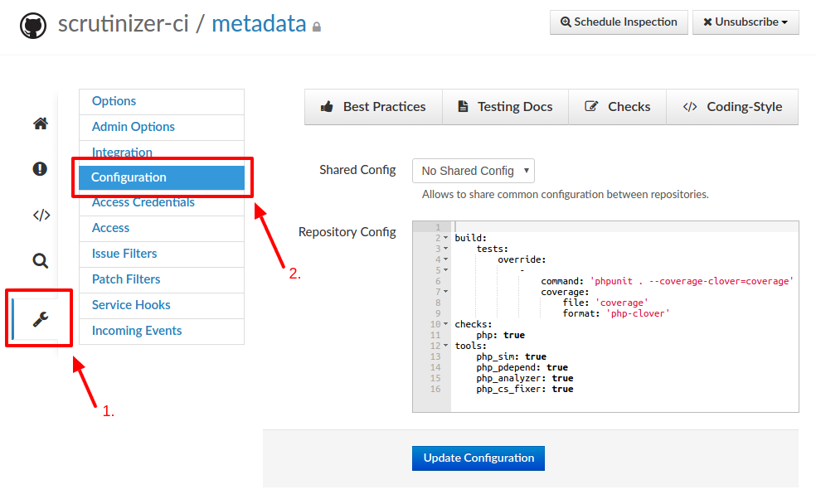The width and height of the screenshot is (816, 504).
Task: Collapse the fold arrow on line 5
Action: 445,270
